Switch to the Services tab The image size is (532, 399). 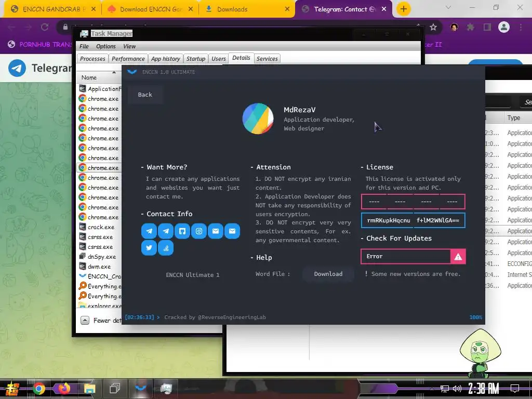(267, 59)
